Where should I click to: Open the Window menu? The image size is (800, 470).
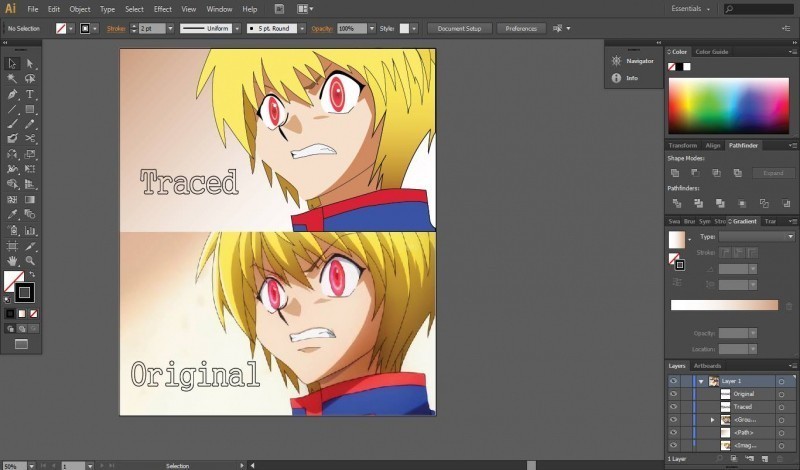[219, 9]
